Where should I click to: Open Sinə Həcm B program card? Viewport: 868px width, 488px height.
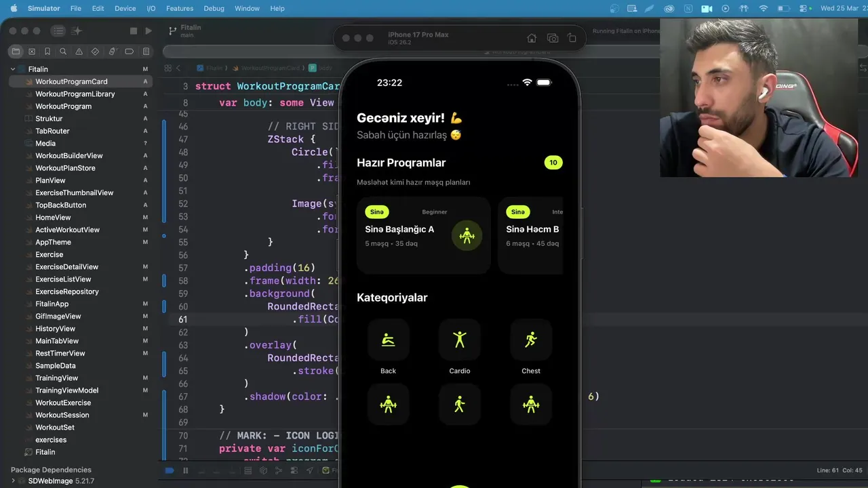530,235
